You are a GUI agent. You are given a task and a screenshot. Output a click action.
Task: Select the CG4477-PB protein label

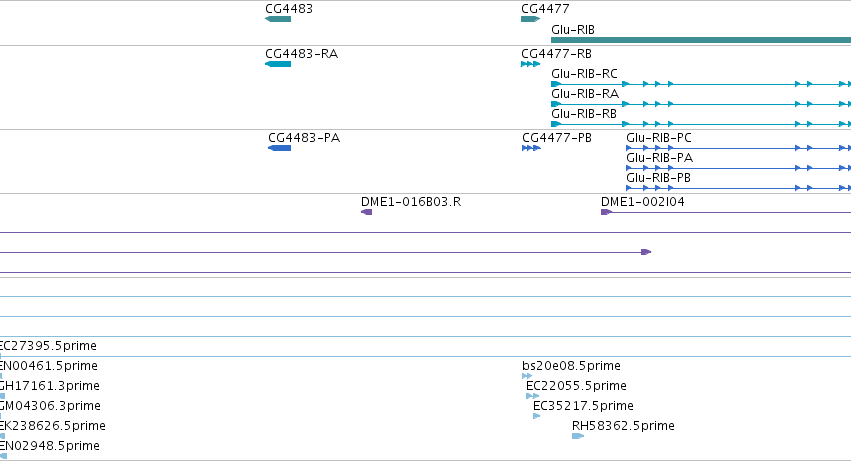coord(557,138)
